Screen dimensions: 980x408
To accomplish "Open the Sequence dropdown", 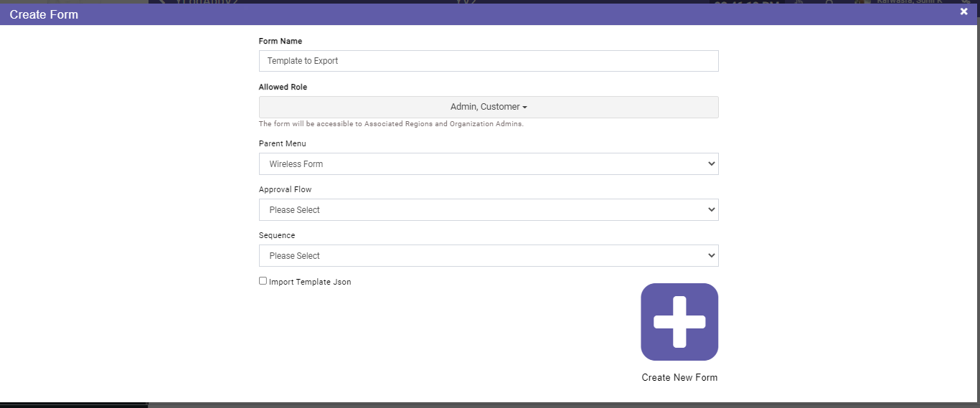I will click(489, 255).
